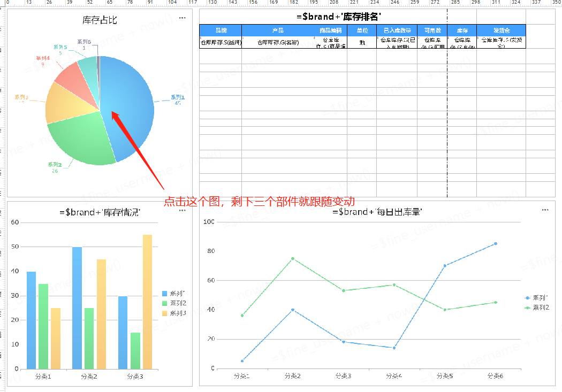
Task: Click the 分类3 bar chart axis label
Action: point(135,376)
